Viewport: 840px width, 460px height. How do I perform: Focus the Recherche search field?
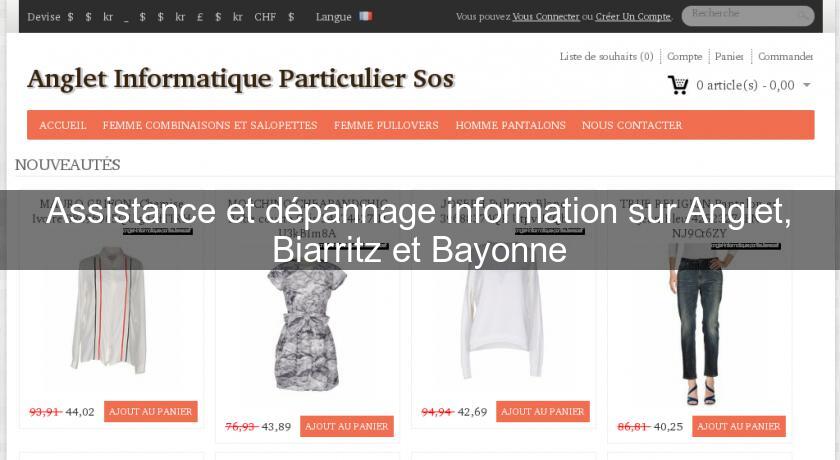(747, 16)
